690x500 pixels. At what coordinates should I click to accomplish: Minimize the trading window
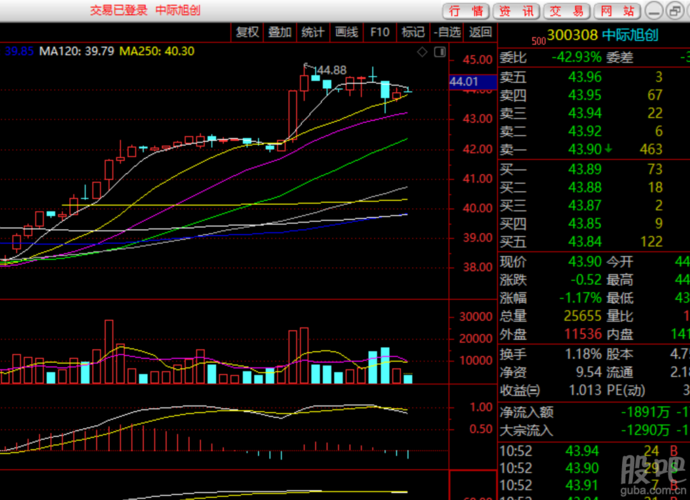click(x=654, y=11)
